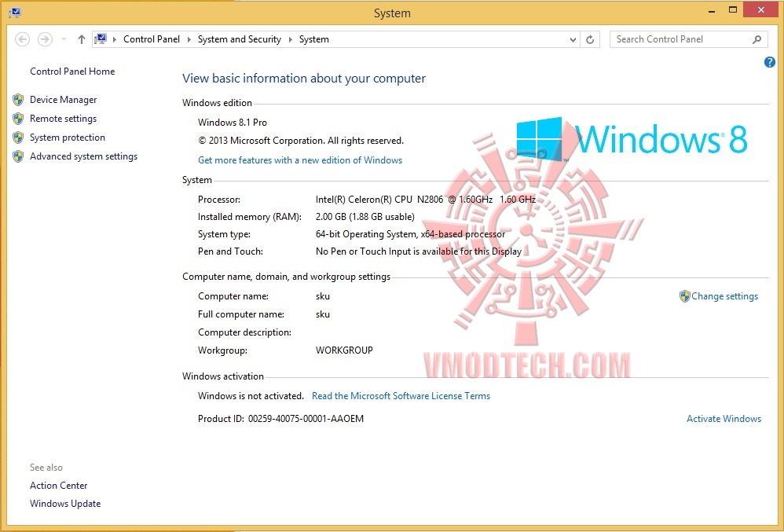Click the computer icon in address bar

(101, 39)
